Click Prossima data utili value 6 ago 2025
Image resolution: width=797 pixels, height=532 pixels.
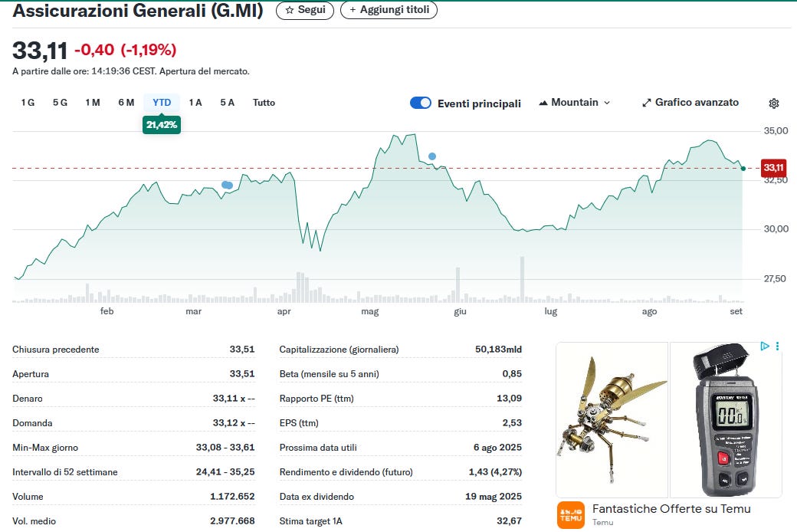[497, 448]
